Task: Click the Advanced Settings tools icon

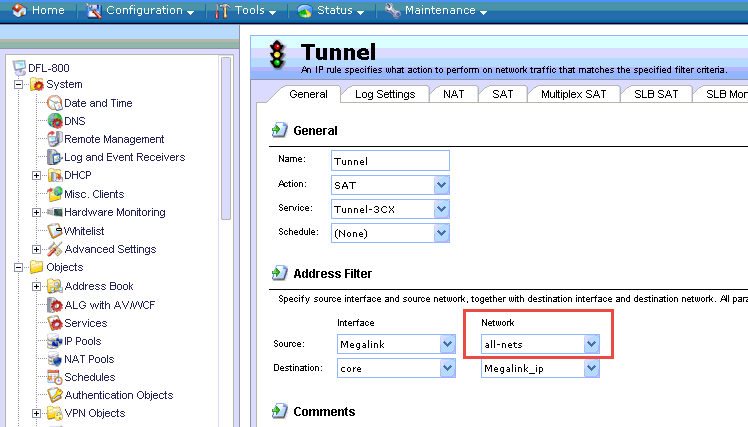Action: pos(55,249)
